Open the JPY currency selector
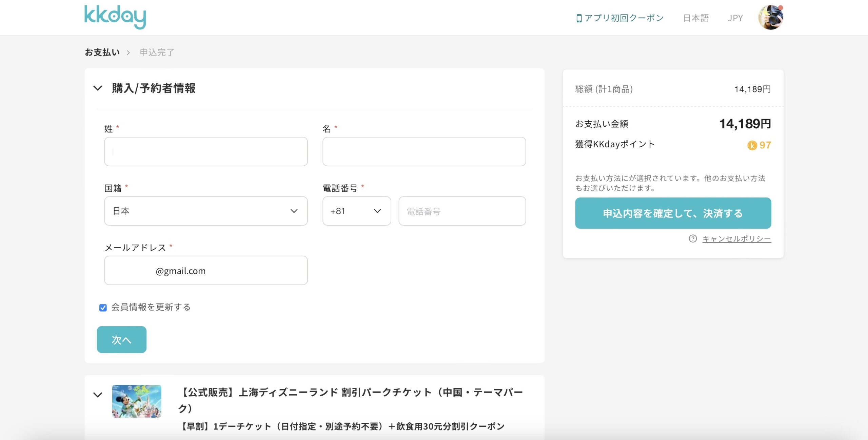 (x=735, y=18)
